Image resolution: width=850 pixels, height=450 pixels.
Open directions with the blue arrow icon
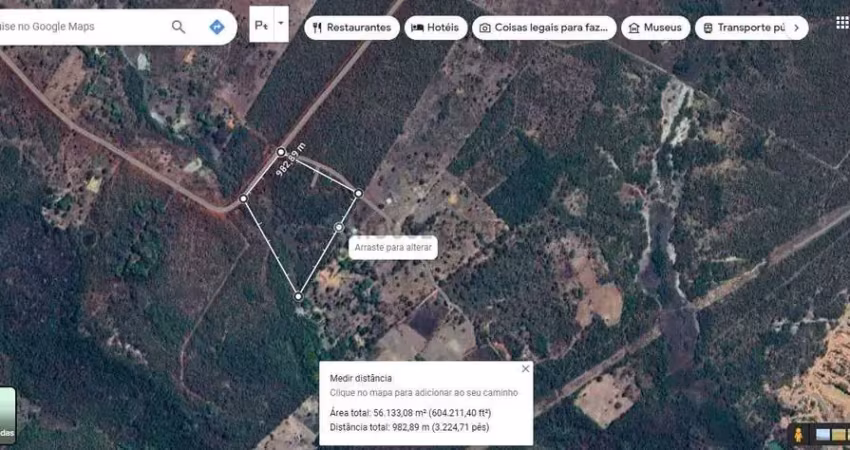click(x=217, y=27)
